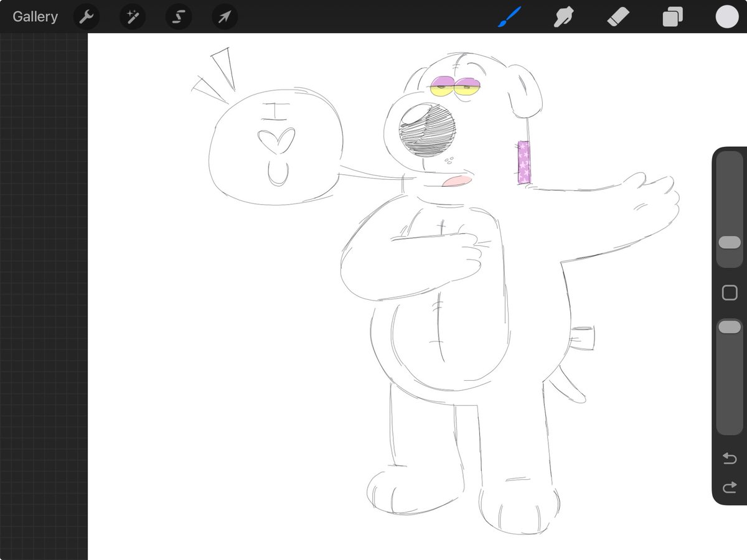747x560 pixels.
Task: Undo the last stroke
Action: (730, 459)
